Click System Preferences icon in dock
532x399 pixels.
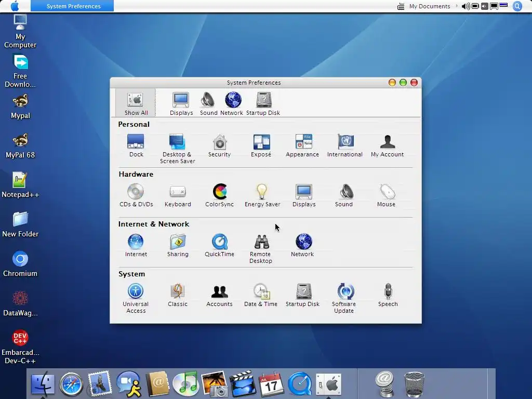[x=328, y=384]
